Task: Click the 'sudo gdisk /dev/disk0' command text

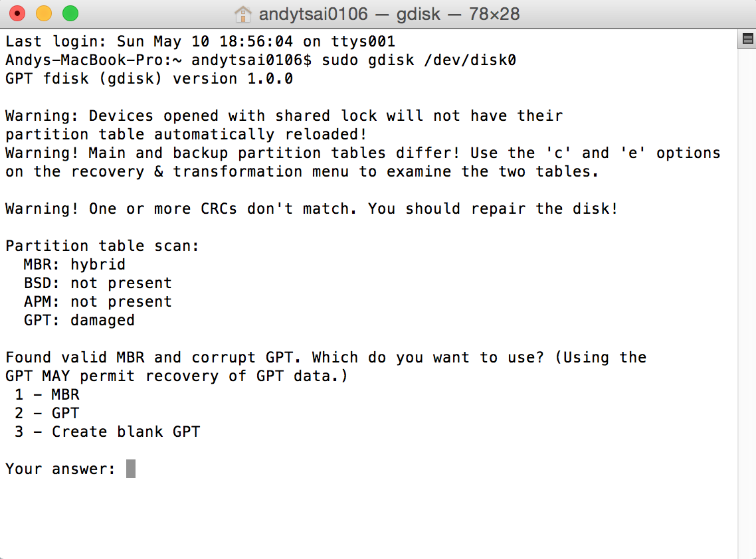Action: coord(419,60)
